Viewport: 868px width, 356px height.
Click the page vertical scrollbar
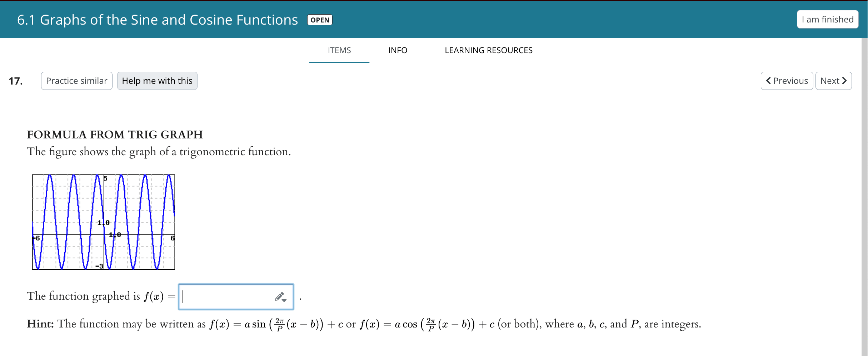pyautogui.click(x=865, y=196)
